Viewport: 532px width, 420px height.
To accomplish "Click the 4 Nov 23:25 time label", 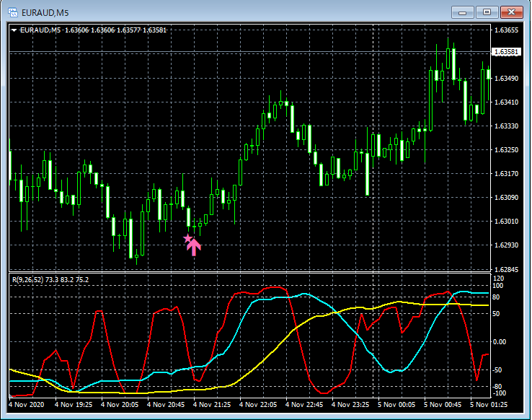I will coord(350,405).
